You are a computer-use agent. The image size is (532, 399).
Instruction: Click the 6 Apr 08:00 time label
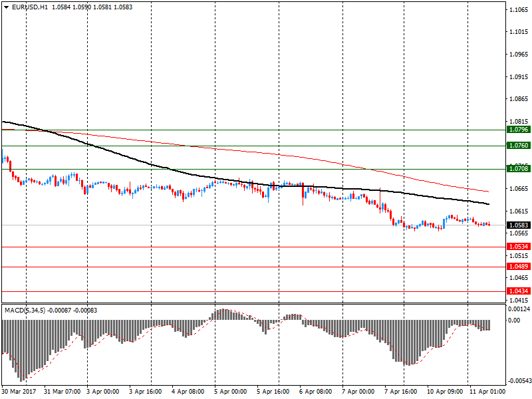click(315, 392)
